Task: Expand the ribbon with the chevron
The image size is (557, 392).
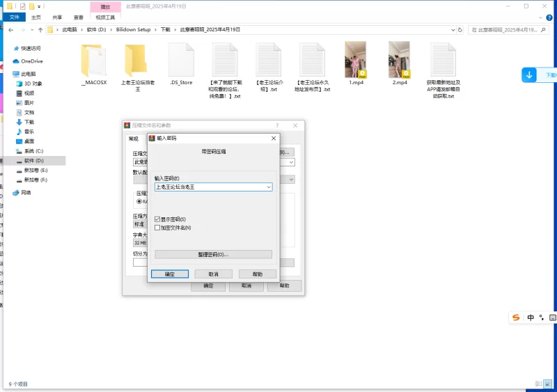Action: point(542,17)
